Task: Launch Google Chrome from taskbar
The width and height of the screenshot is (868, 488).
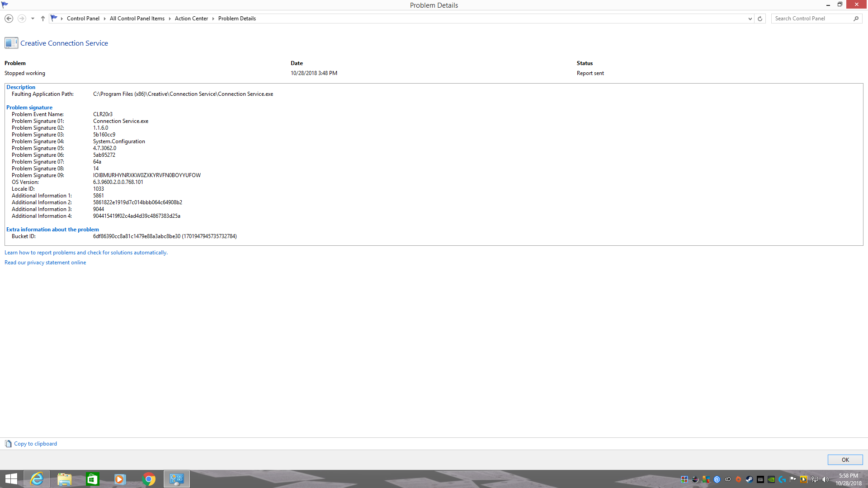Action: pos(149,479)
